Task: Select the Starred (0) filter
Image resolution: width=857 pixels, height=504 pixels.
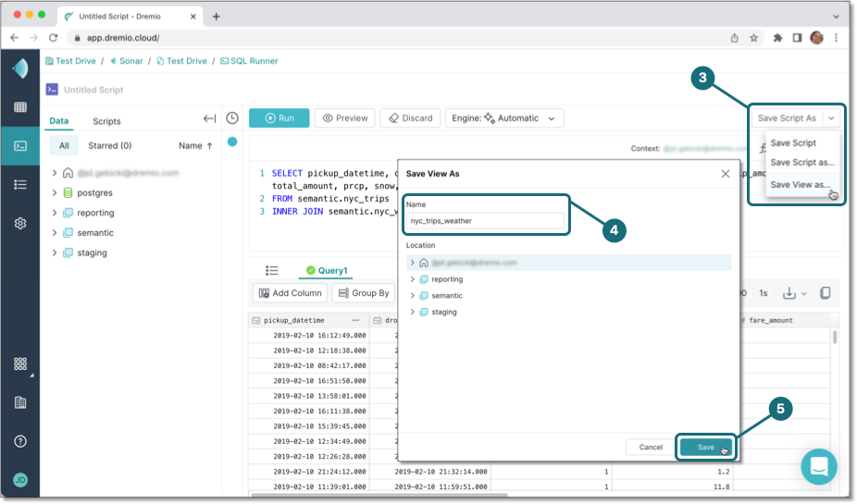Action: click(x=109, y=145)
